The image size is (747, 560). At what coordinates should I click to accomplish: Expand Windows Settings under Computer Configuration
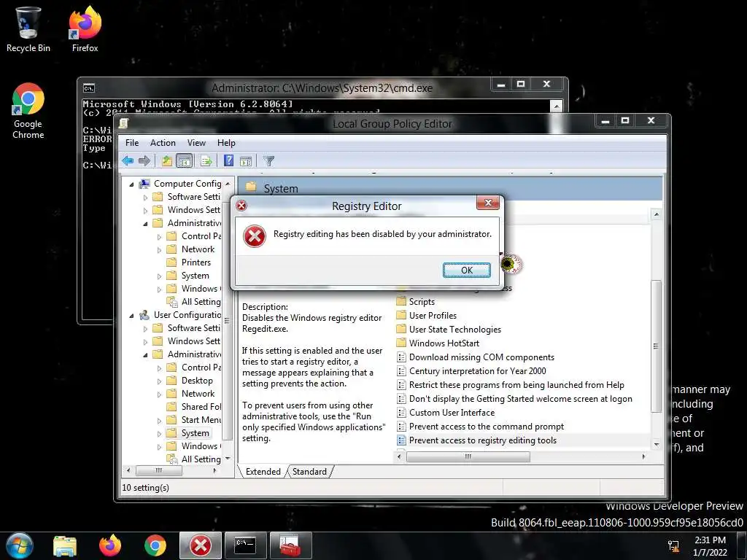coord(145,211)
